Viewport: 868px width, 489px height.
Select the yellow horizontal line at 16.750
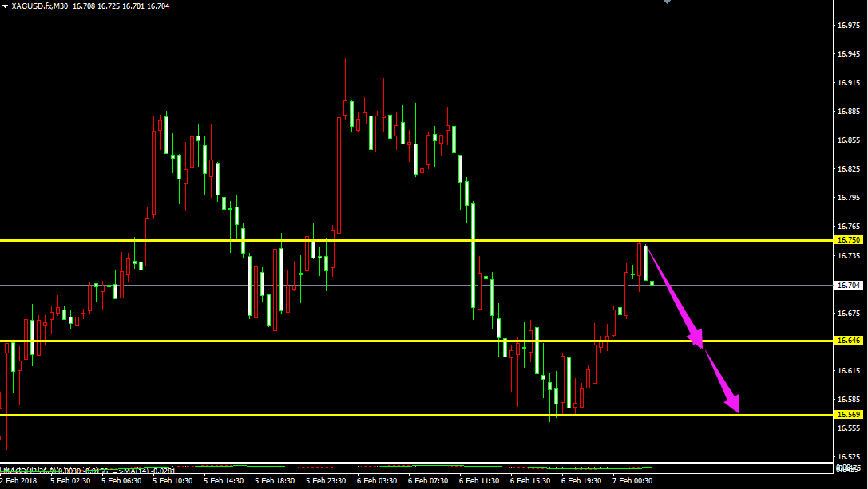[x=399, y=240]
